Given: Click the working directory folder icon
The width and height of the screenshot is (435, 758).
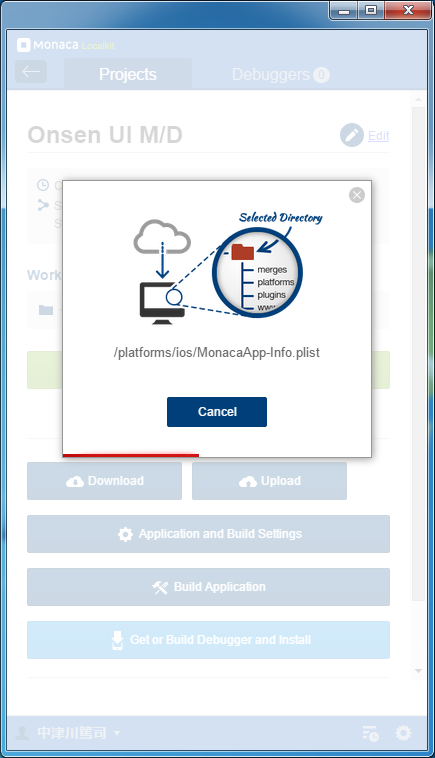Looking at the screenshot, I should (46, 310).
